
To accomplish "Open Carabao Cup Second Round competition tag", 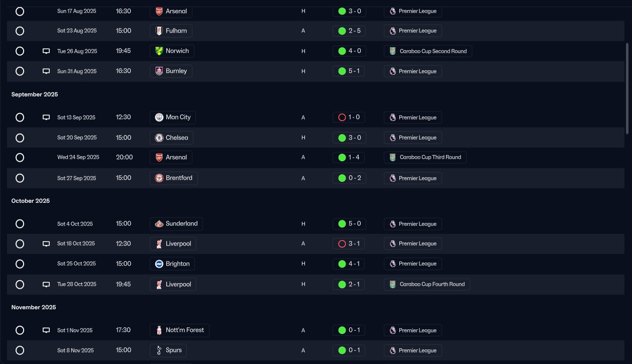I will pos(428,51).
